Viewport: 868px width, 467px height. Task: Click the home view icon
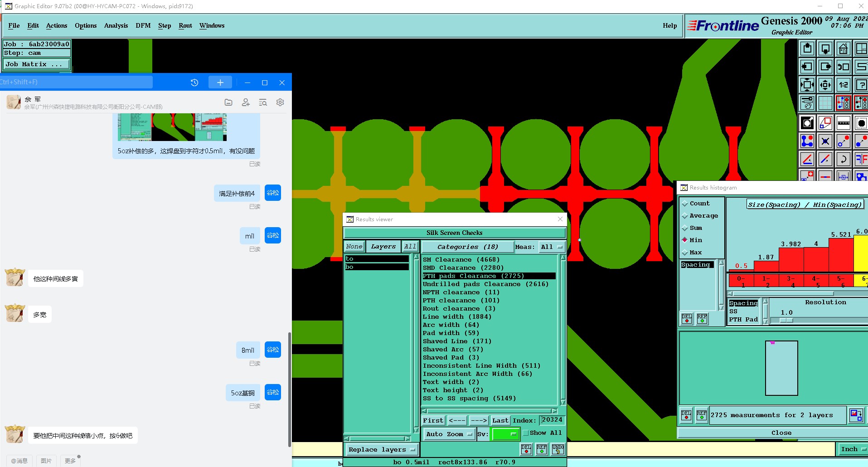coord(843,49)
